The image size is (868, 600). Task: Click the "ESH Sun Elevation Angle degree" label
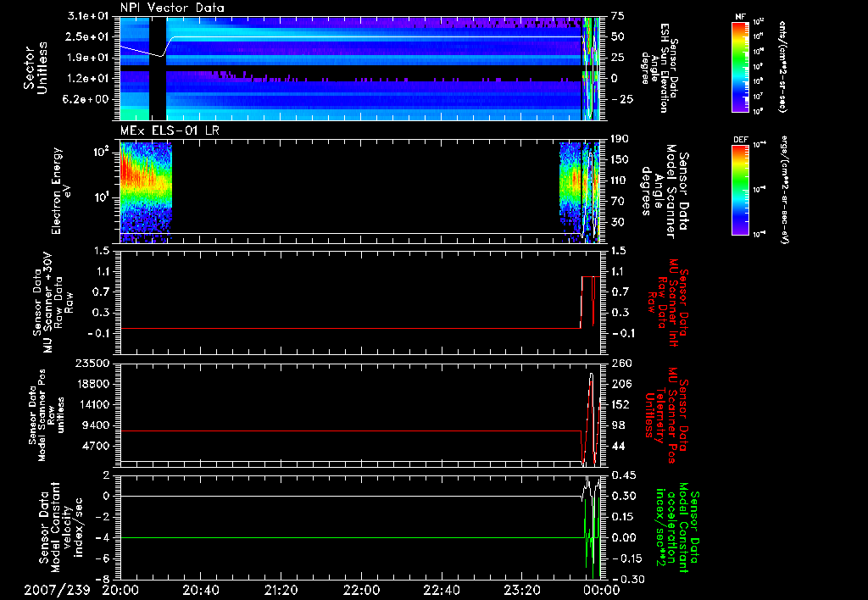[x=659, y=68]
